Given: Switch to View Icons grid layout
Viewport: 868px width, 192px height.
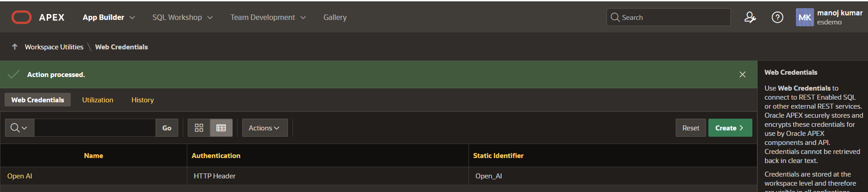Looking at the screenshot, I should click(199, 128).
